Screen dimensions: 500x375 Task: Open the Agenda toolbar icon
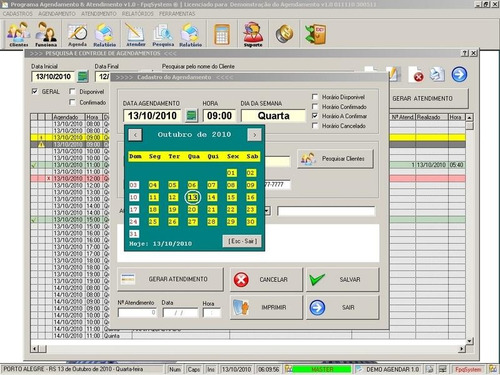(x=77, y=34)
